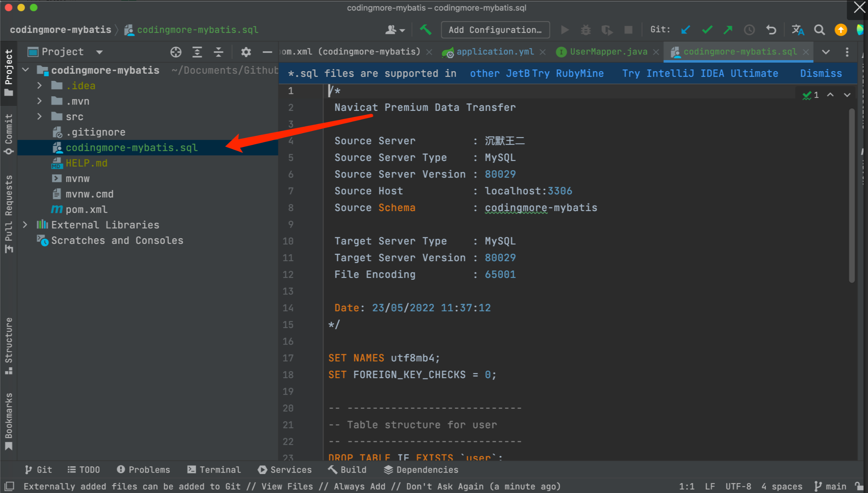
Task: Toggle Commit tool window sidebar
Action: coord(9,134)
